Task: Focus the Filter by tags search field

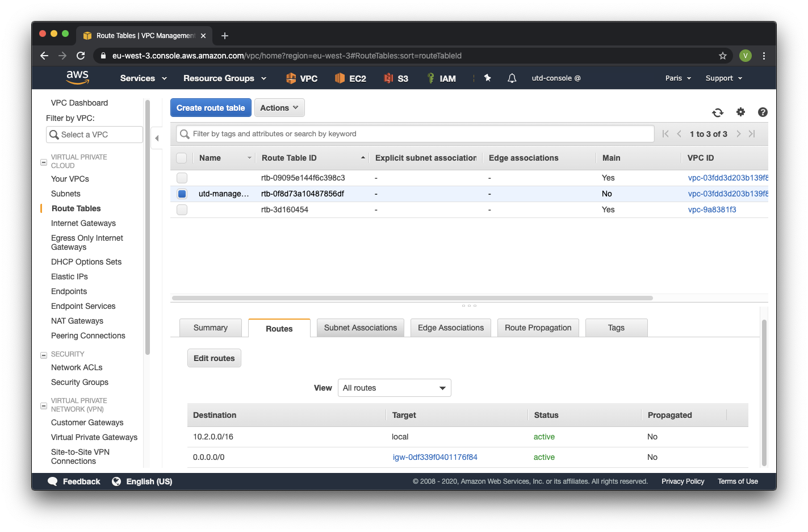Action: tap(416, 134)
